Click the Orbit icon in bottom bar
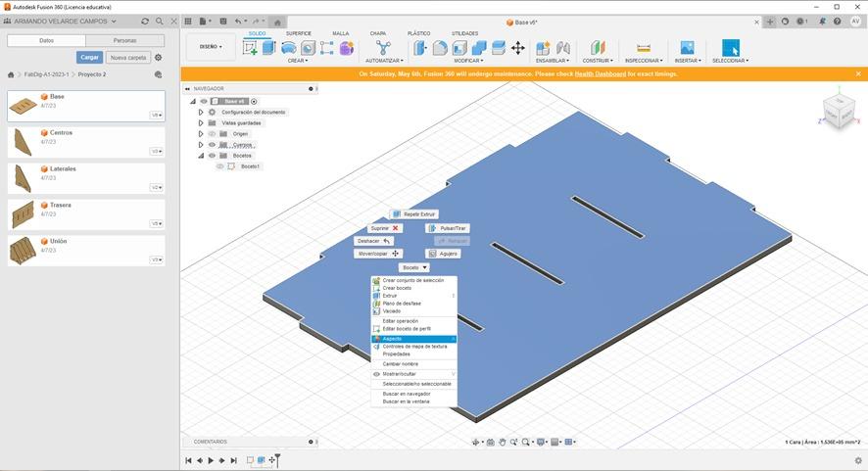 [x=475, y=442]
